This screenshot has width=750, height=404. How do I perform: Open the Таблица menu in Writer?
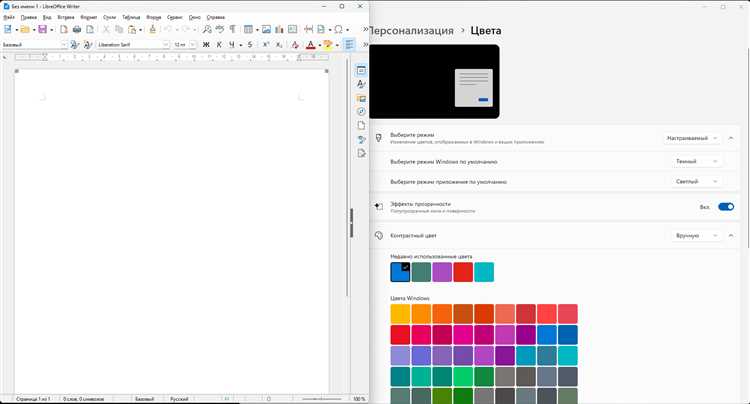(131, 17)
